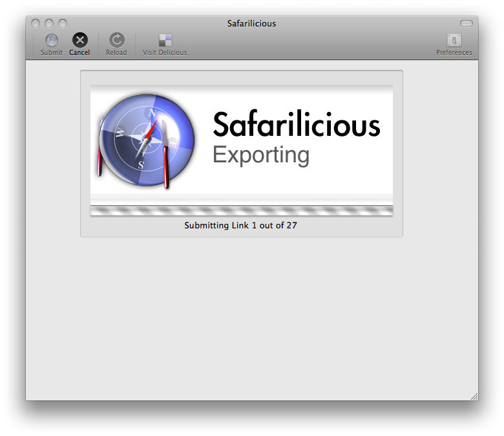Viewport: 504px width, 436px height.
Task: Click the 'Exporting' heading text
Action: pos(261,156)
